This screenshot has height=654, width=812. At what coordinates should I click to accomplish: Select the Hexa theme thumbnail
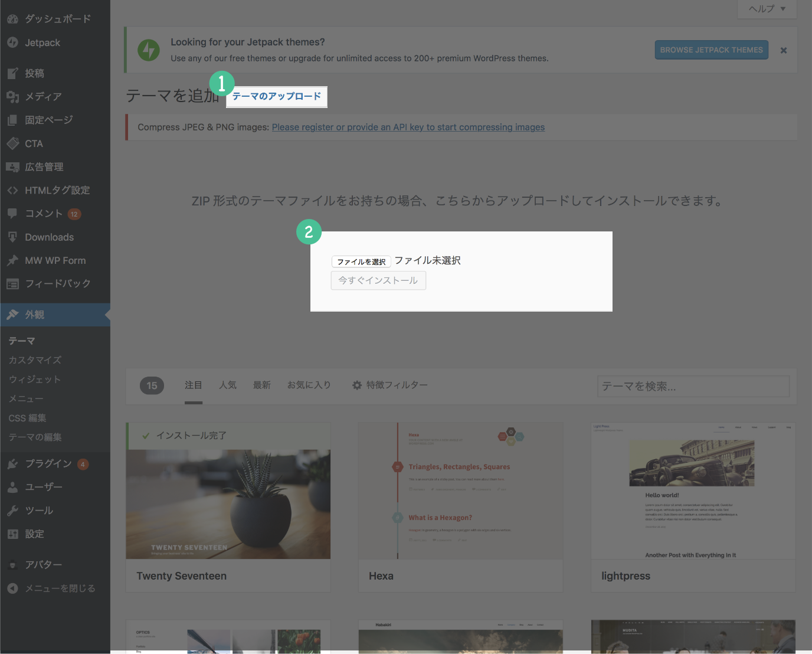point(460,490)
